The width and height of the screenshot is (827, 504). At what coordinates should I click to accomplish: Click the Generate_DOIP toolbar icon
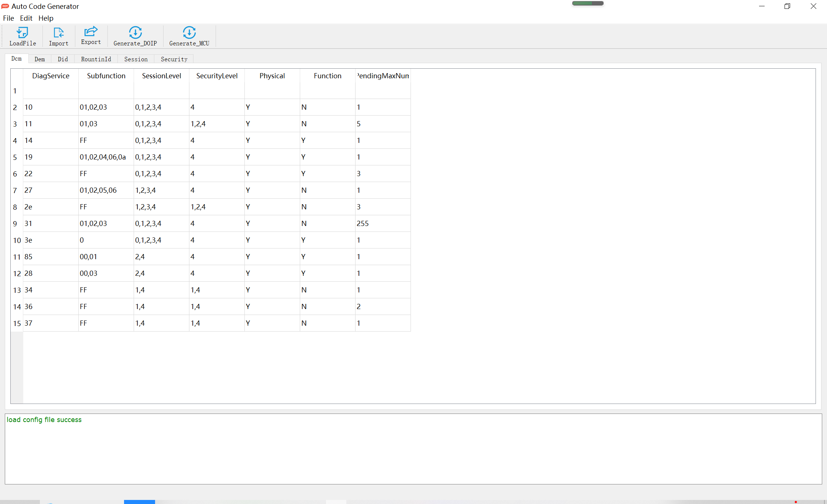click(x=135, y=36)
